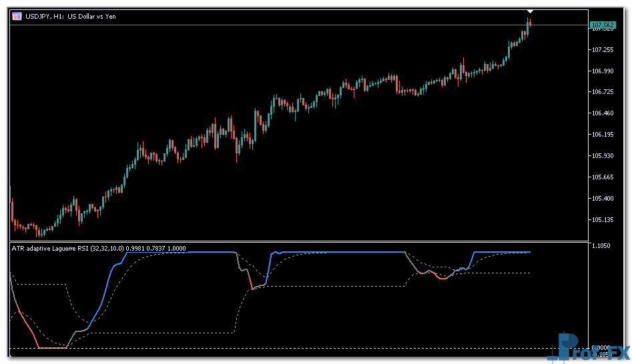Click the 106.990 price axis level
632x364 pixels.
[x=602, y=71]
